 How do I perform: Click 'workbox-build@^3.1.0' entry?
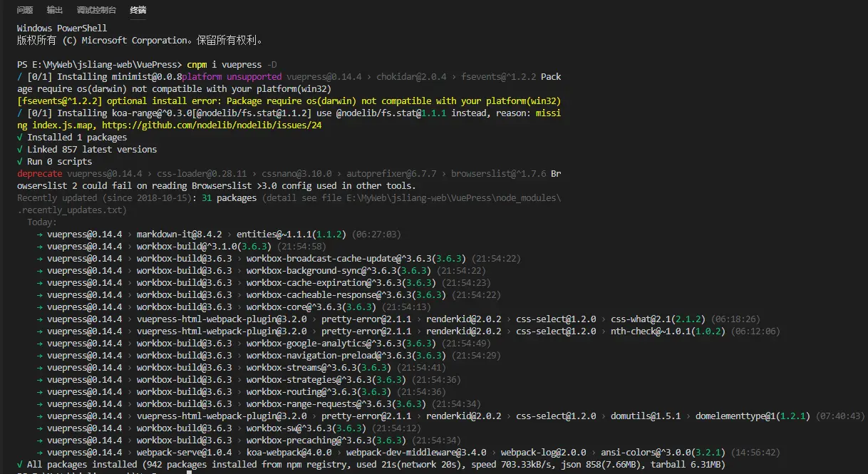[x=187, y=246]
